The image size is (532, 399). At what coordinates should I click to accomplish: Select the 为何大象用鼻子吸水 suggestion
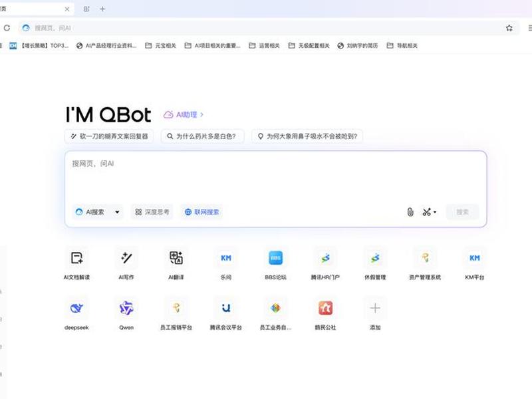307,136
